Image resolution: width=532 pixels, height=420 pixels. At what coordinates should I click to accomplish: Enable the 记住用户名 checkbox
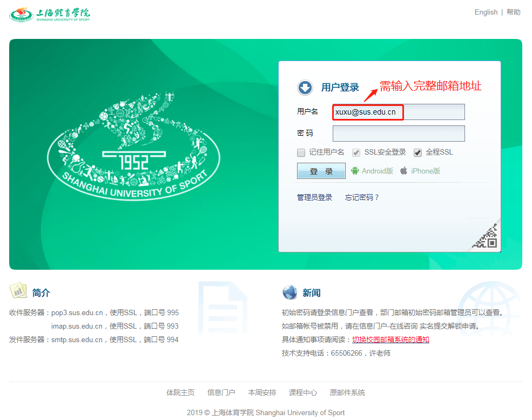coord(301,152)
